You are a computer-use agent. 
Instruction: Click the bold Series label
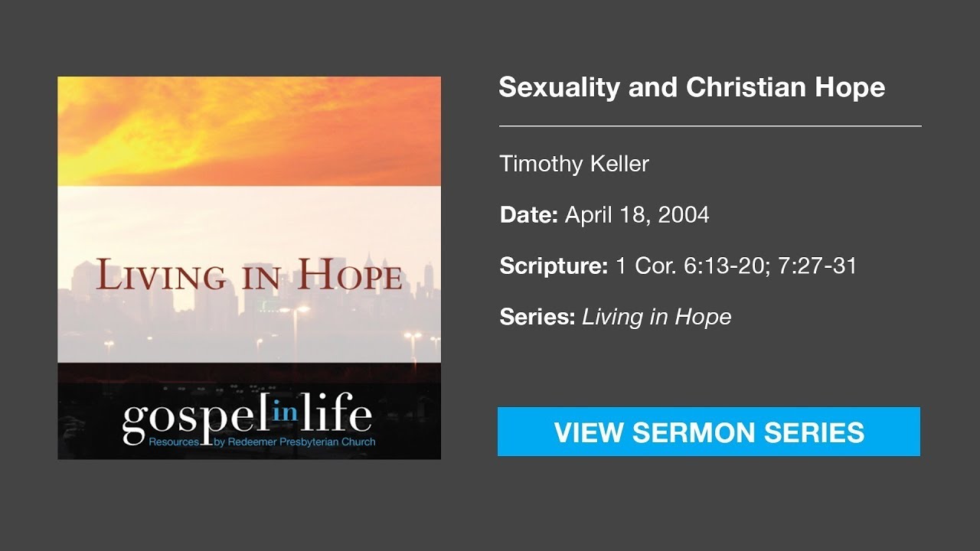point(537,316)
